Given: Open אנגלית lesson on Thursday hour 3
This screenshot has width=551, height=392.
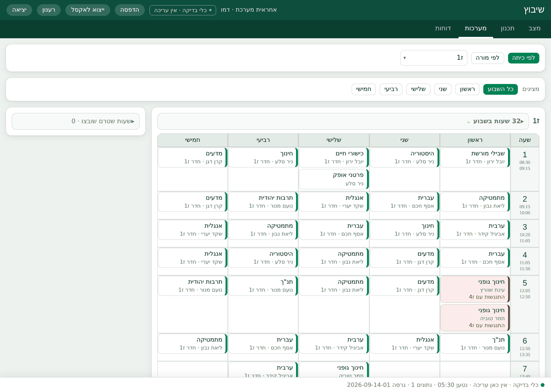Looking at the screenshot, I should 192,230.
